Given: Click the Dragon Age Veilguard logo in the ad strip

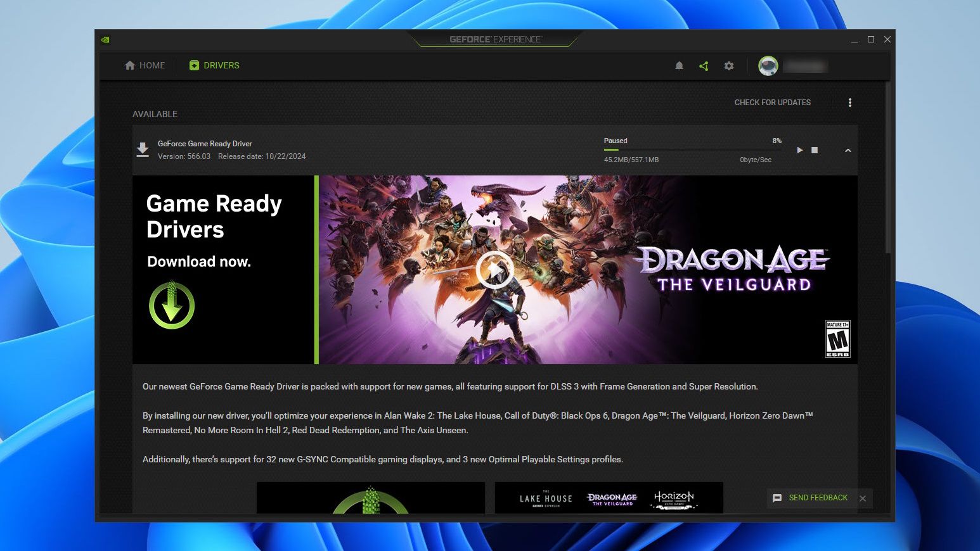Looking at the screenshot, I should pos(612,498).
